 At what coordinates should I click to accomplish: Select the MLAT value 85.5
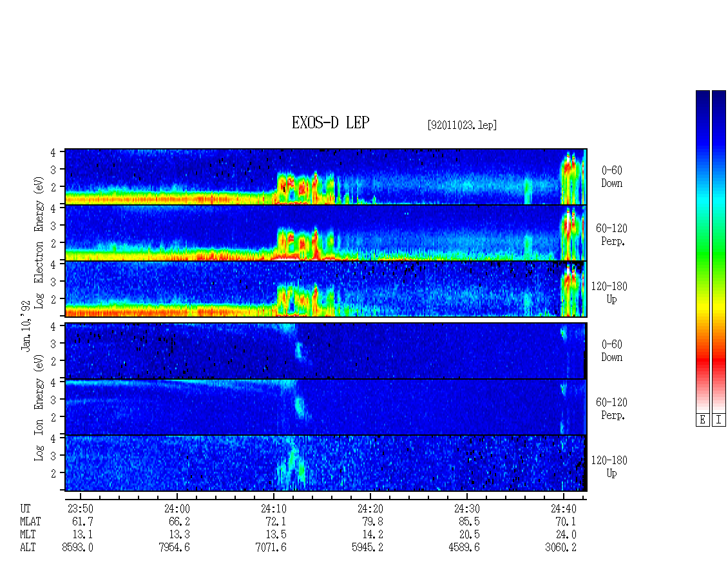click(x=469, y=521)
